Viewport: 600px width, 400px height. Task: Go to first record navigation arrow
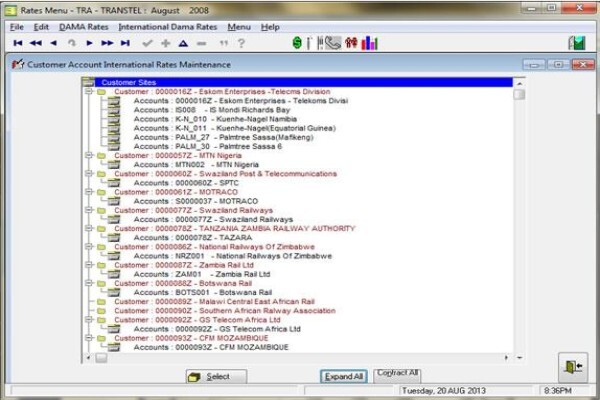[18, 43]
